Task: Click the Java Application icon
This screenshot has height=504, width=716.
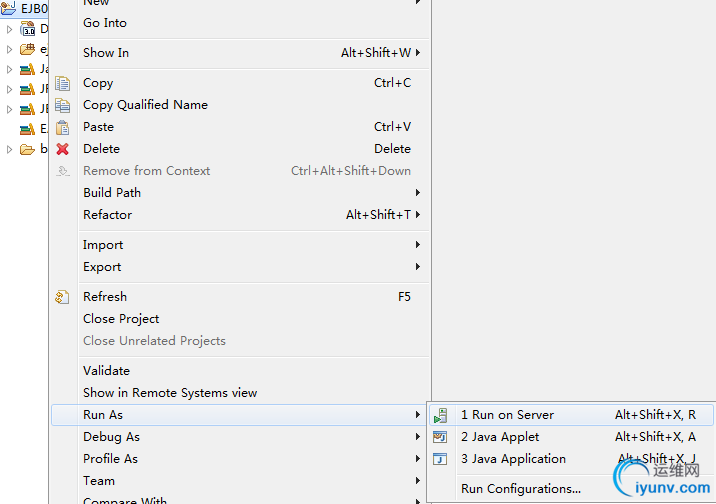Action: pyautogui.click(x=440, y=459)
